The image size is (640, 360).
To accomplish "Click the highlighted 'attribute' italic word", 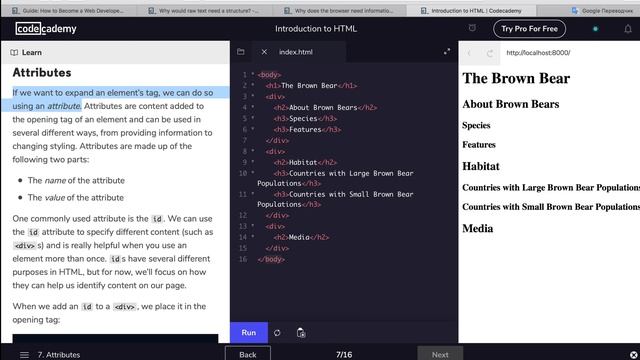I will coord(64,106).
